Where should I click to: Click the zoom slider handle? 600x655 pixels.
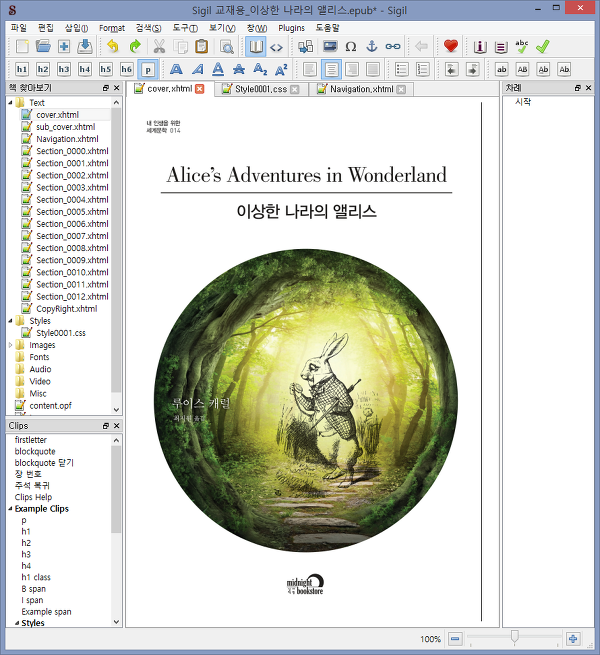click(x=515, y=637)
